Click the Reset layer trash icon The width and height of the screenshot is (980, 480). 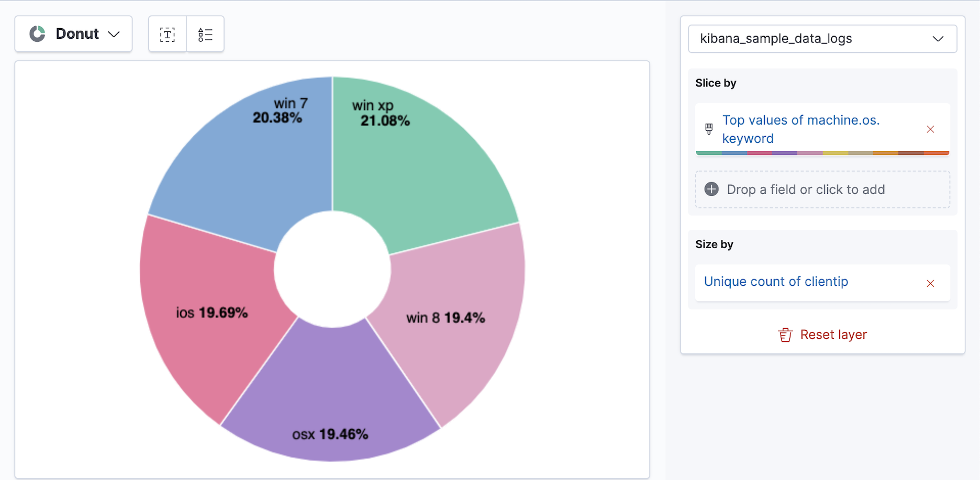point(785,335)
